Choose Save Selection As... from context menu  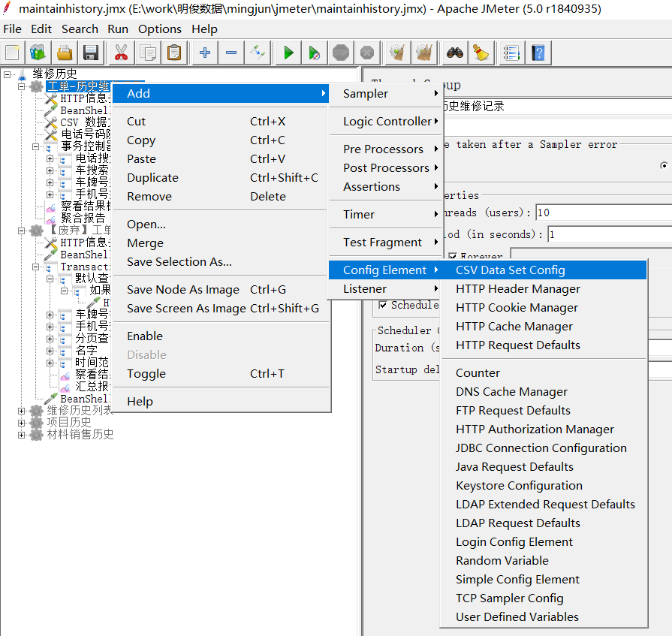click(x=221, y=261)
